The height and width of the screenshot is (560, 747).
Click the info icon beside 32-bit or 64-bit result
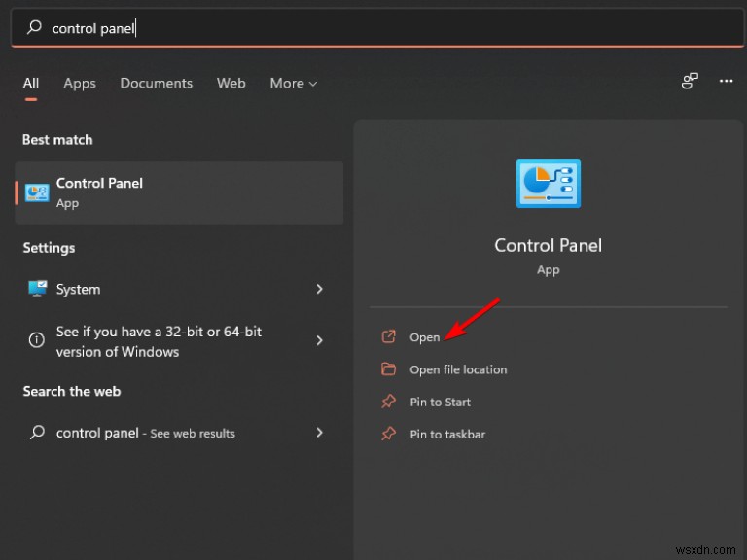[37, 340]
